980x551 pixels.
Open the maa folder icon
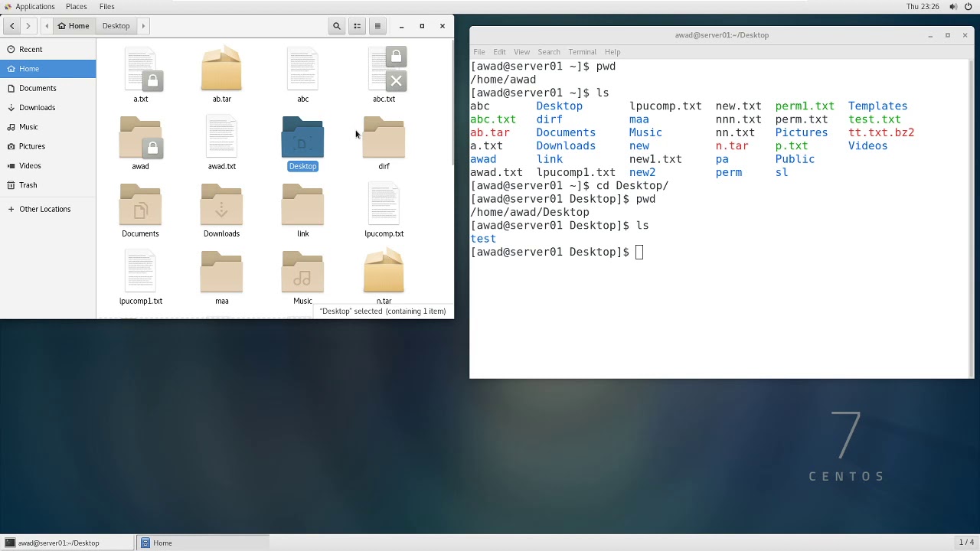pos(221,272)
